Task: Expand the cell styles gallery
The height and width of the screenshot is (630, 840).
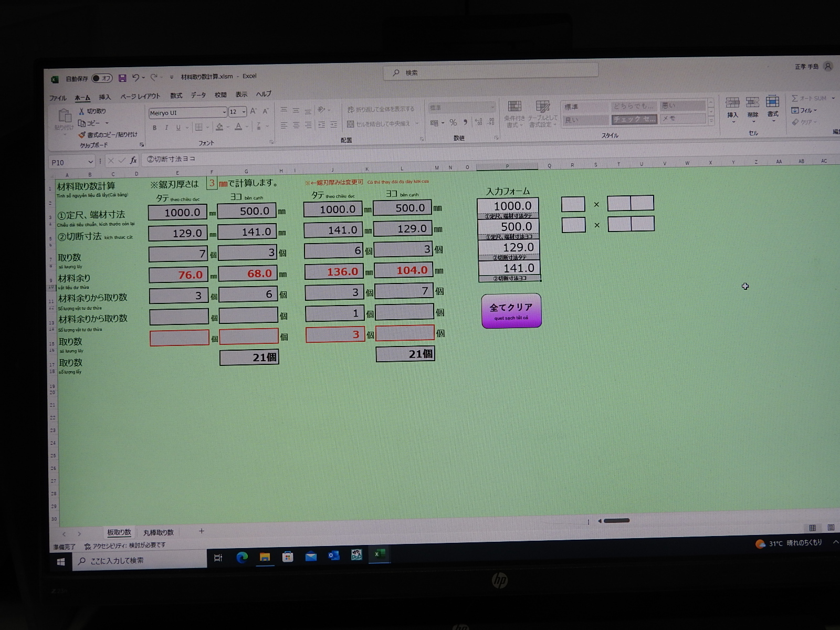Action: pyautogui.click(x=711, y=121)
